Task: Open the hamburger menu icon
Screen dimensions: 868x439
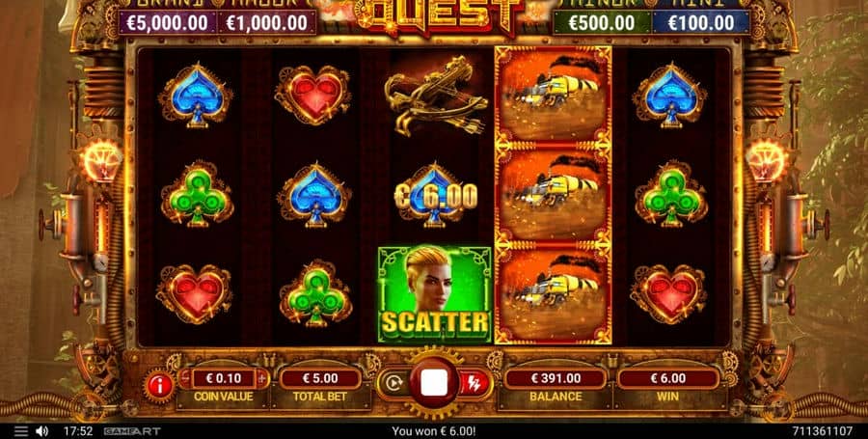Action: (21, 431)
